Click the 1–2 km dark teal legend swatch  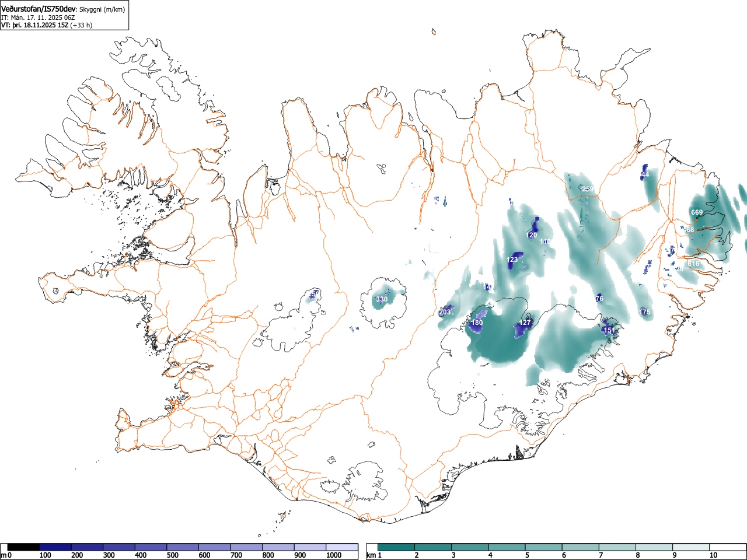[x=396, y=547]
